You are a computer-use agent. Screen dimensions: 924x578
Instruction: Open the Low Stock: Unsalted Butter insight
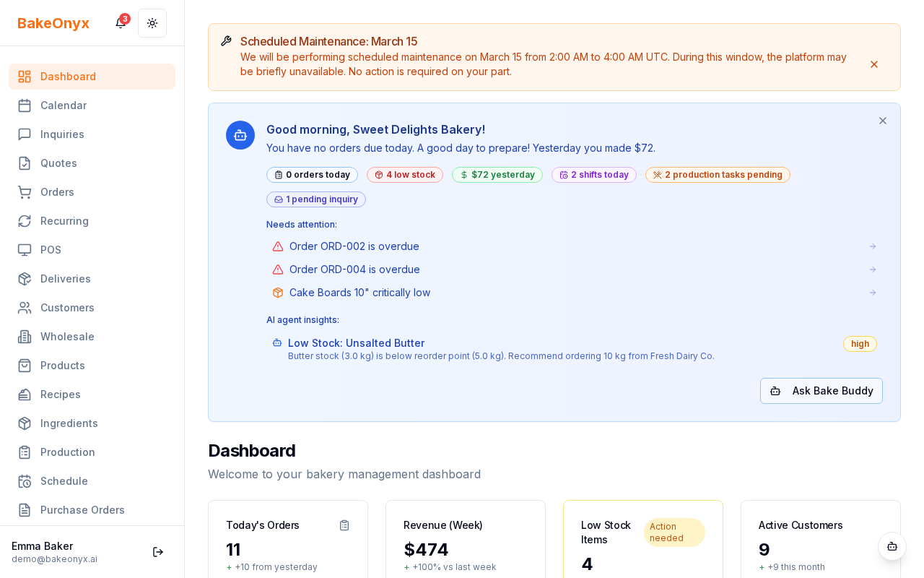[x=356, y=343]
